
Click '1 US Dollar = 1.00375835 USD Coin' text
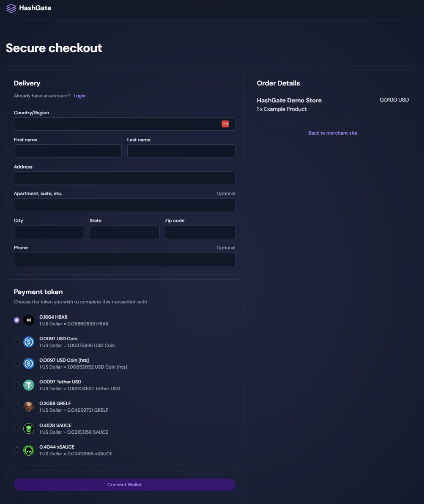(77, 345)
